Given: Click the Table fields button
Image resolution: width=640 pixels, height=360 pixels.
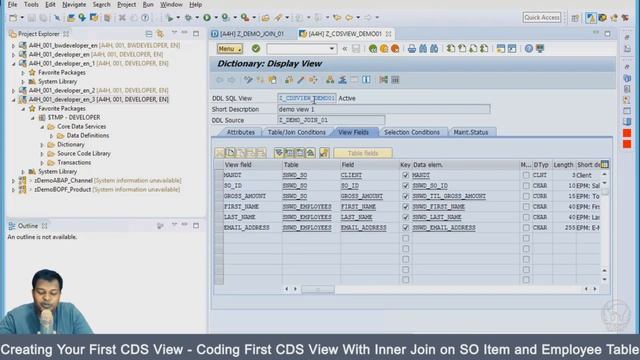Looking at the screenshot, I should [363, 153].
